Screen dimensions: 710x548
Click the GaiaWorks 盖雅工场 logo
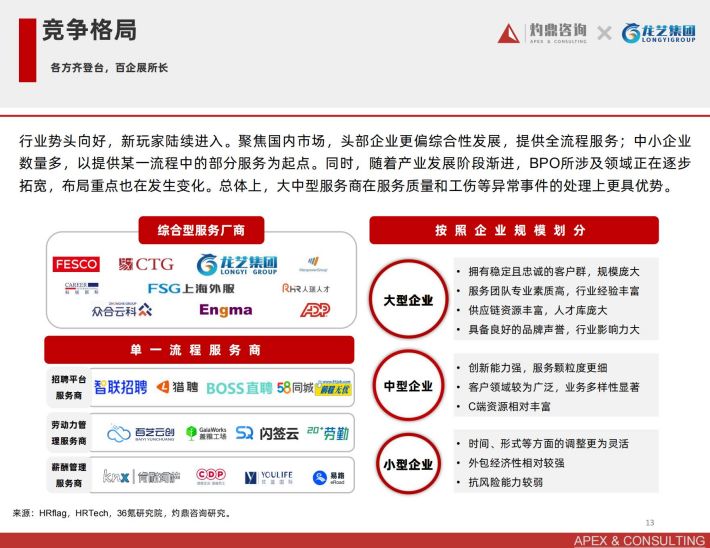[206, 433]
